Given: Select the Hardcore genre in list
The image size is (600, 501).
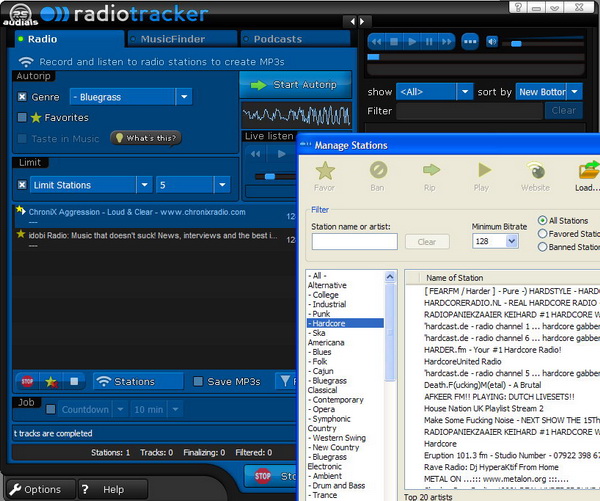Looking at the screenshot, I should click(345, 323).
